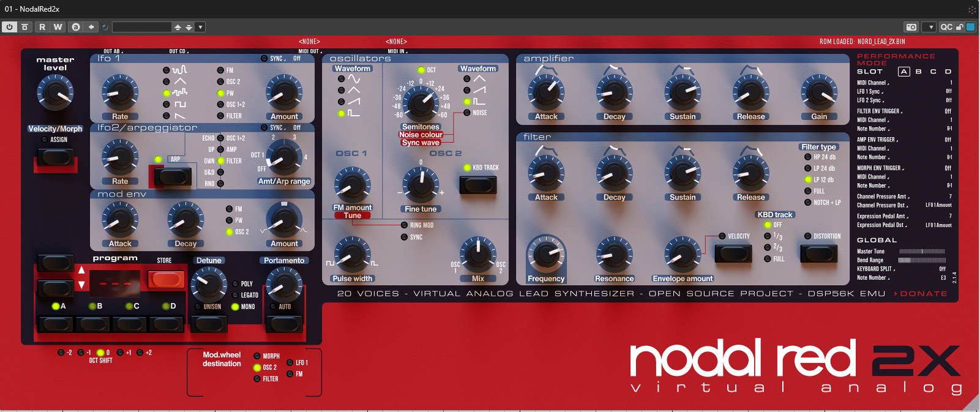
Task: Click the plugin bypass power icon
Action: pyautogui.click(x=9, y=27)
